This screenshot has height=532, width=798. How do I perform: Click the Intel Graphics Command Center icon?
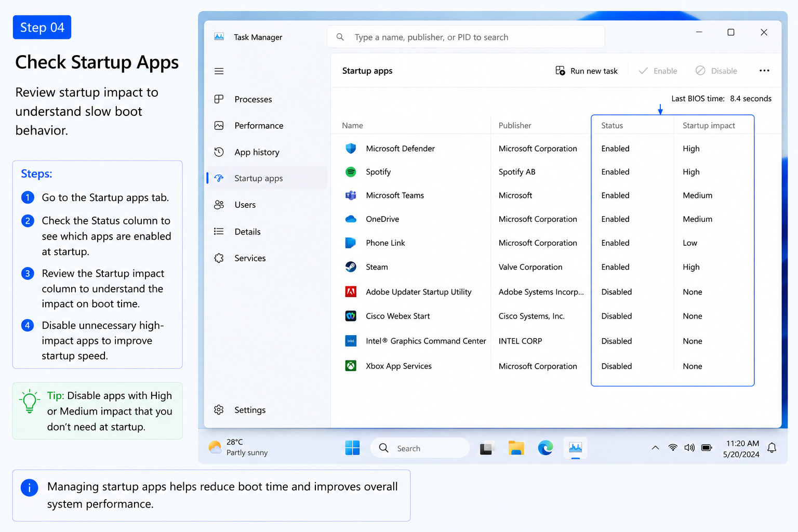coord(351,341)
